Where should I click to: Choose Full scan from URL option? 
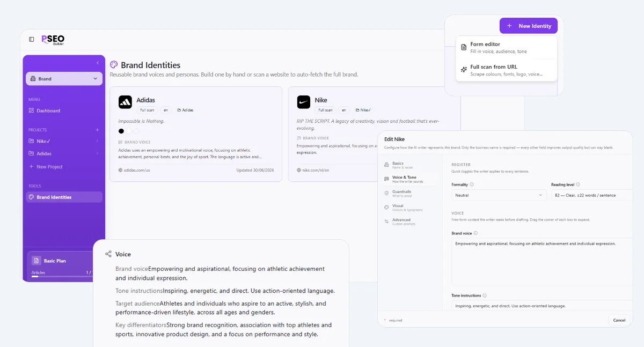click(x=507, y=70)
